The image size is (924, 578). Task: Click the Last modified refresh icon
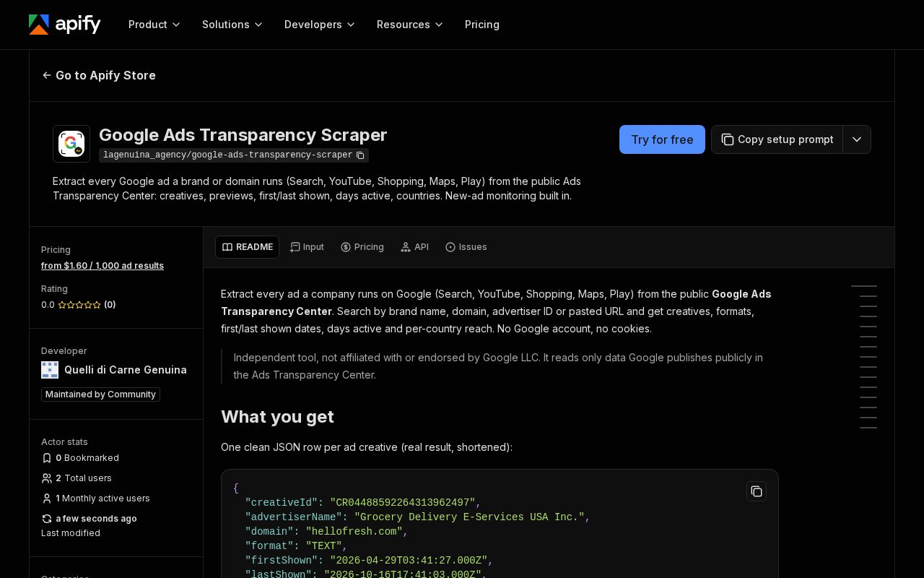(x=47, y=519)
